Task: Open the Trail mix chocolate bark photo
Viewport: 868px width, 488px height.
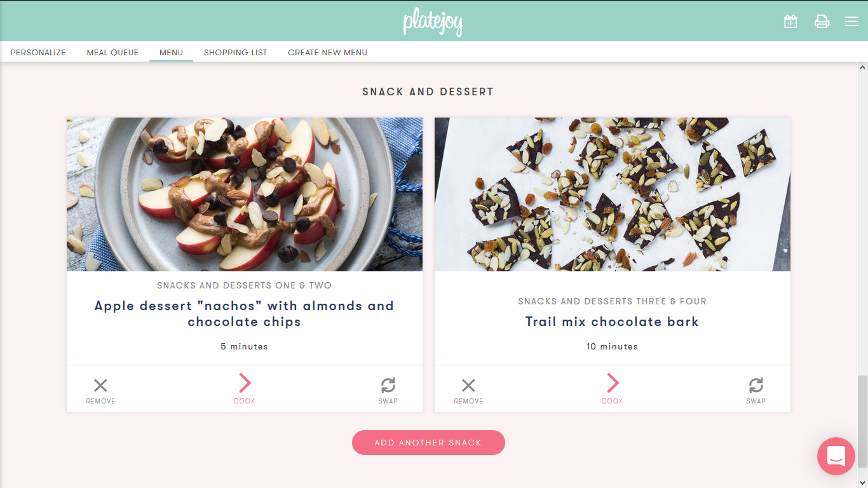Action: (613, 194)
